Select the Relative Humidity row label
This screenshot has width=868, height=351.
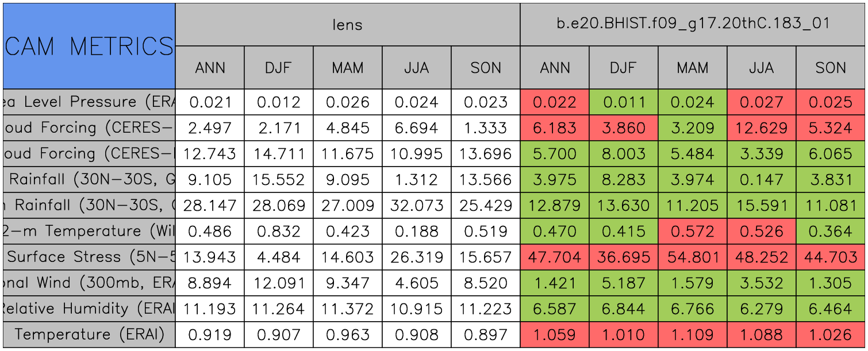point(89,308)
